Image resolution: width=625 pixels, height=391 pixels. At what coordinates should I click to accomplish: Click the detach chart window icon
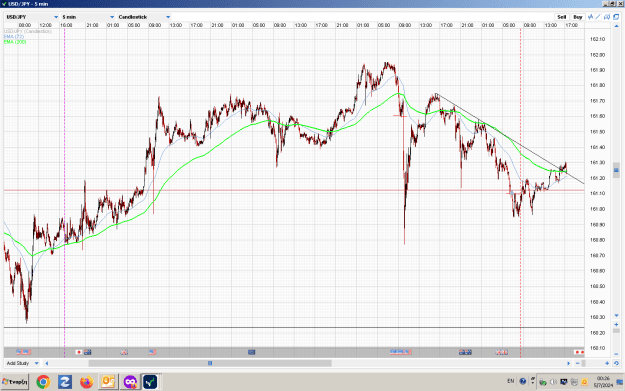(x=616, y=17)
